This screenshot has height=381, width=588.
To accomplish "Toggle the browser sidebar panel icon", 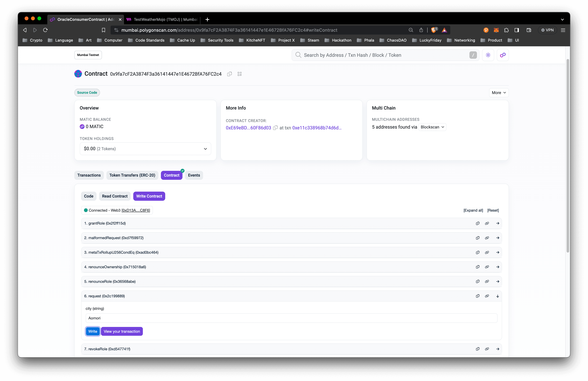I will tap(517, 30).
